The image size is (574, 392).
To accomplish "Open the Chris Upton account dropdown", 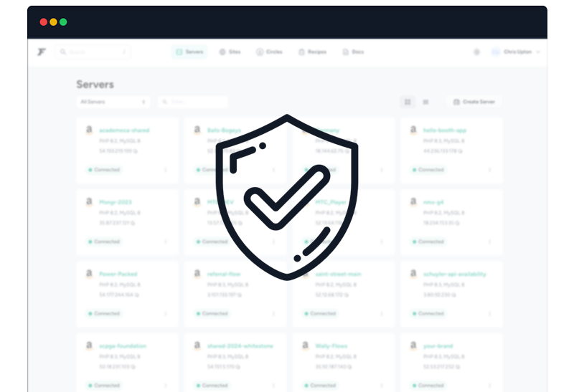I will tap(517, 52).
